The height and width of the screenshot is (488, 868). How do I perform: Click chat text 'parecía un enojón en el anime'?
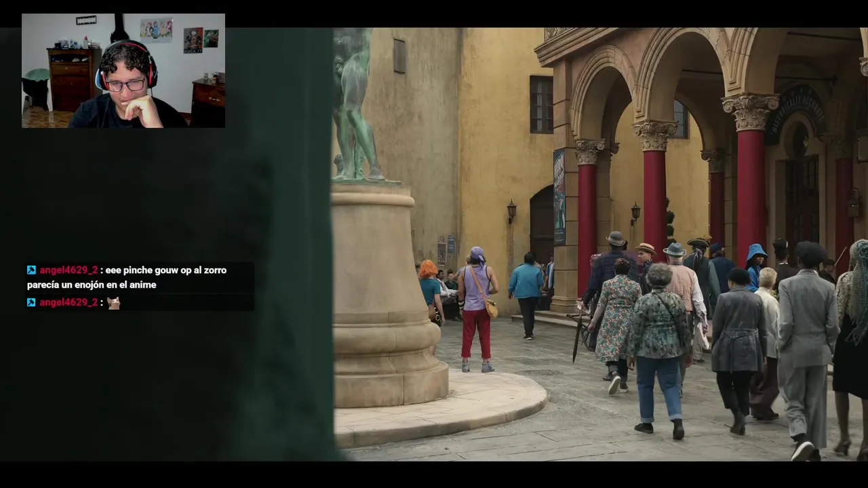coord(92,285)
